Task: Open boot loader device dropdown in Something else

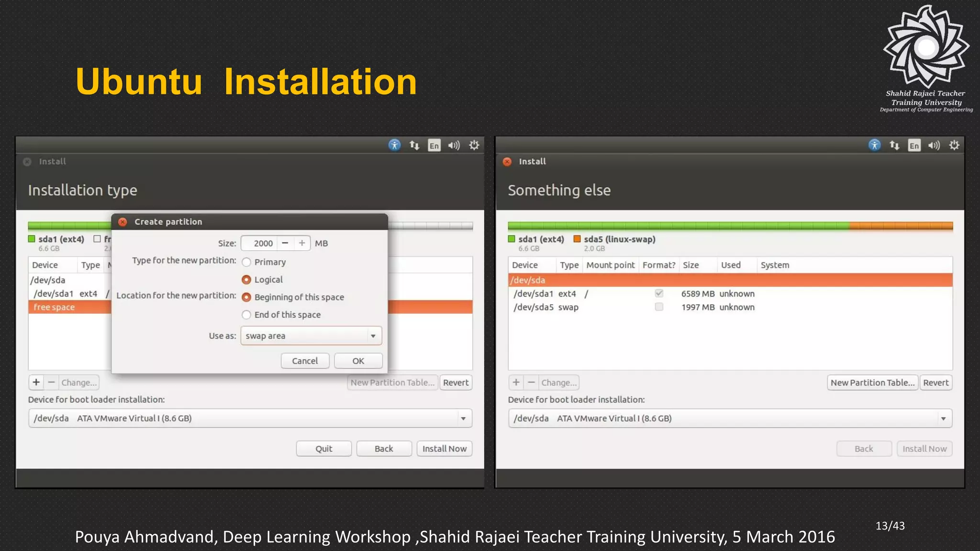Action: click(730, 418)
